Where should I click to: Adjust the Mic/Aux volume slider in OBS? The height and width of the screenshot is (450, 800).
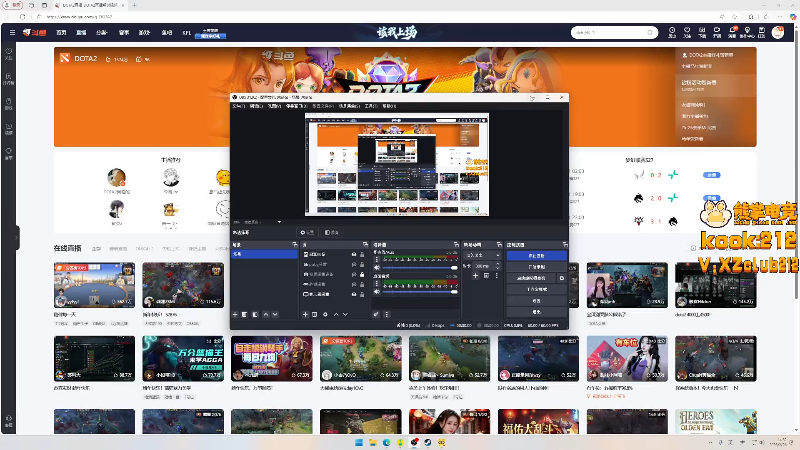(x=420, y=267)
